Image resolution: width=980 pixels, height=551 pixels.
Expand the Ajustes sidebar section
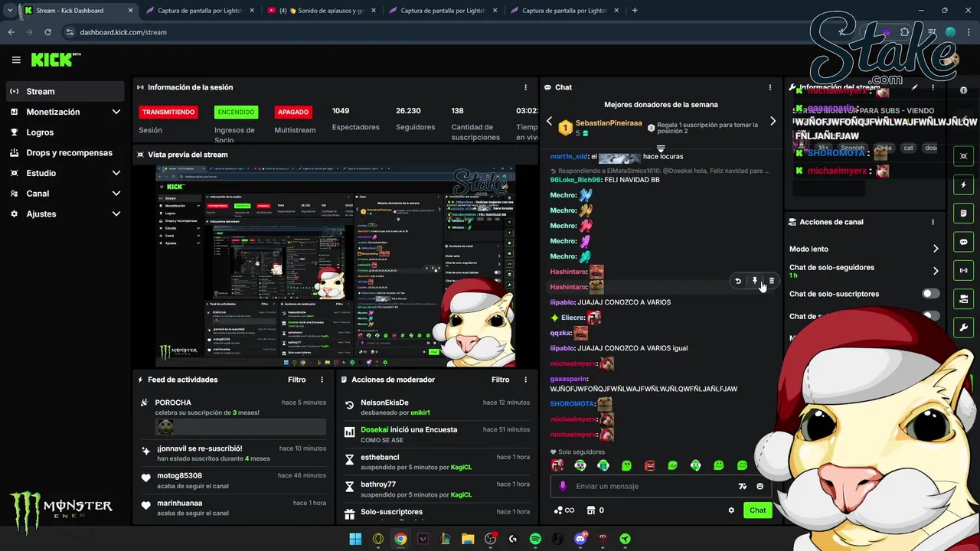[116, 214]
